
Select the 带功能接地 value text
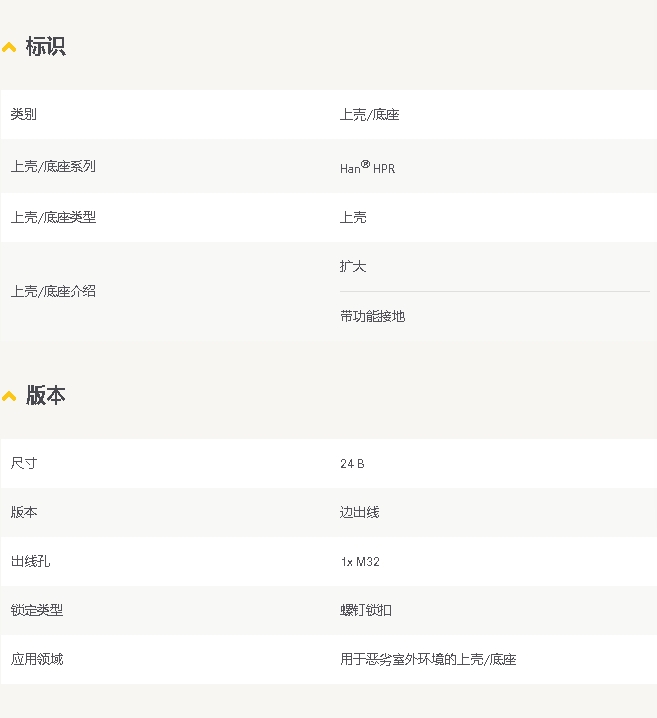point(372,316)
